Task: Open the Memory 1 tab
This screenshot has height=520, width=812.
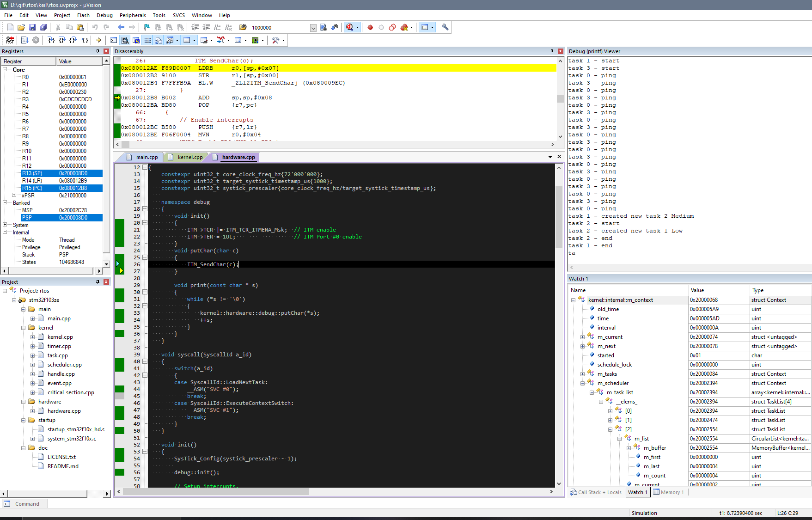Action: pyautogui.click(x=668, y=492)
